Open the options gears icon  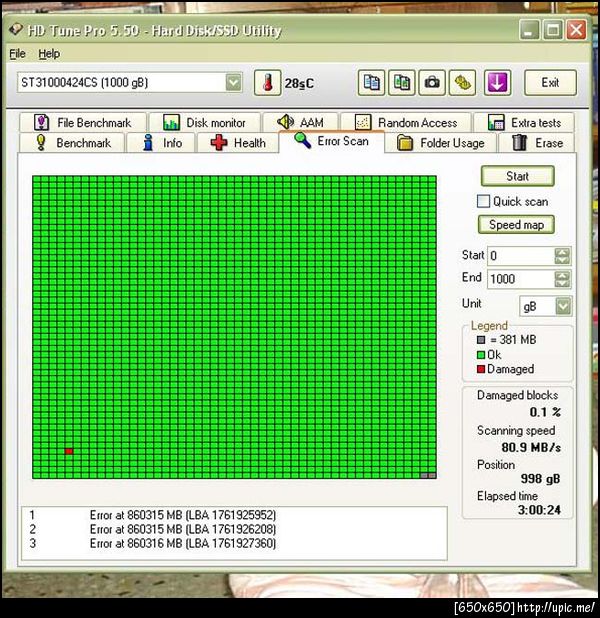tap(462, 83)
